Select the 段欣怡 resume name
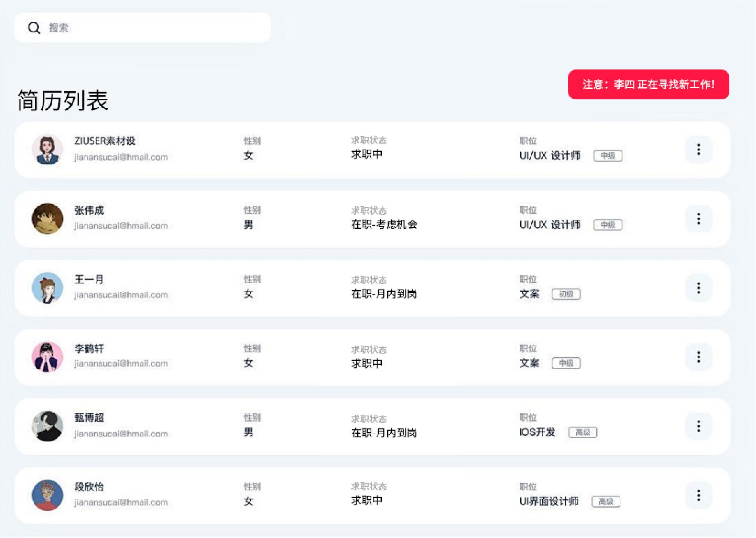 point(89,487)
